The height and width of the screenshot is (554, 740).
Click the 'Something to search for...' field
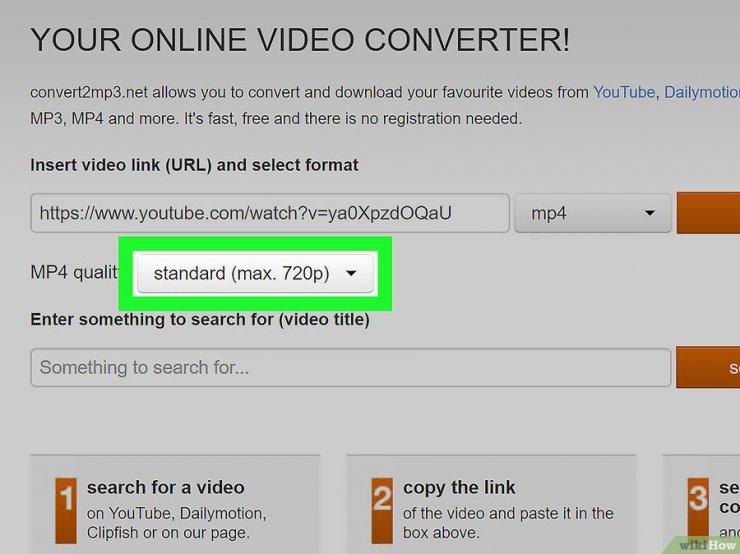351,368
